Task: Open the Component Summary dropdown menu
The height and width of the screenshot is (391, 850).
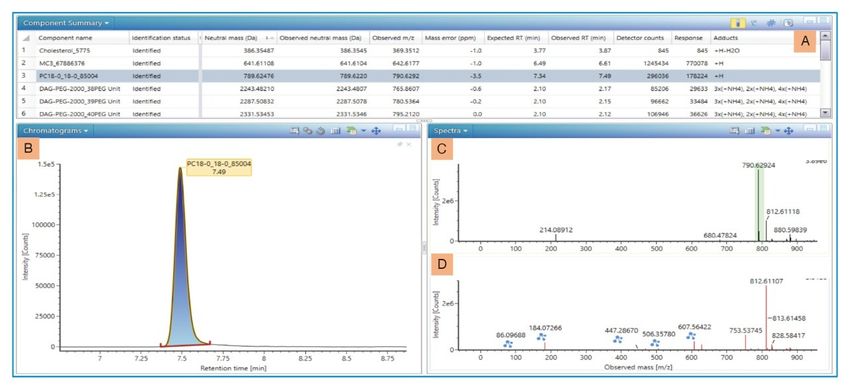Action: click(66, 23)
